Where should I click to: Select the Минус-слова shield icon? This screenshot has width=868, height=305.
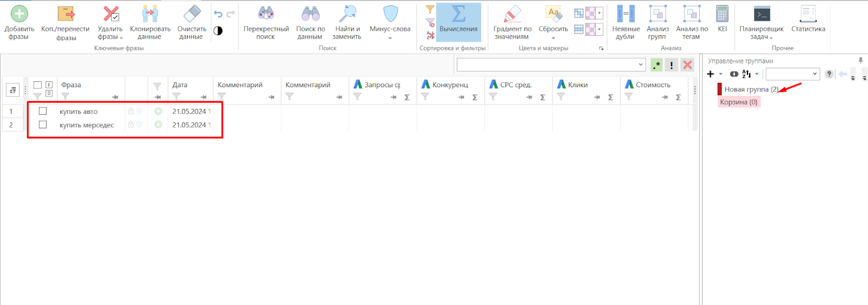391,14
